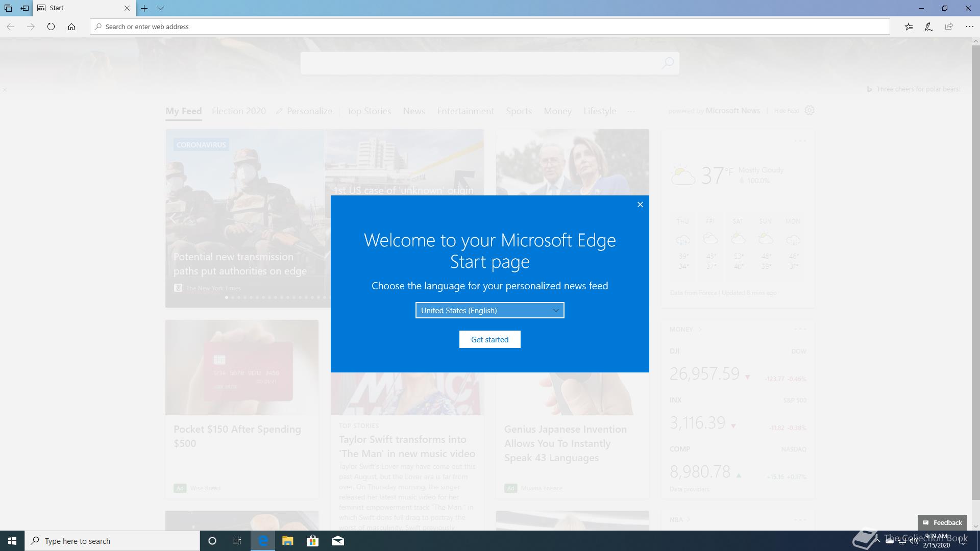Screen dimensions: 980x551
Task: Open Pocket $150 After Spending $500 ad
Action: pos(237,436)
